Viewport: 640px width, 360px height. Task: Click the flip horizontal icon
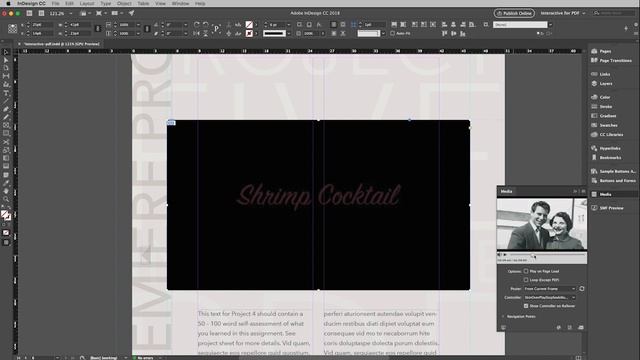pyautogui.click(x=197, y=33)
